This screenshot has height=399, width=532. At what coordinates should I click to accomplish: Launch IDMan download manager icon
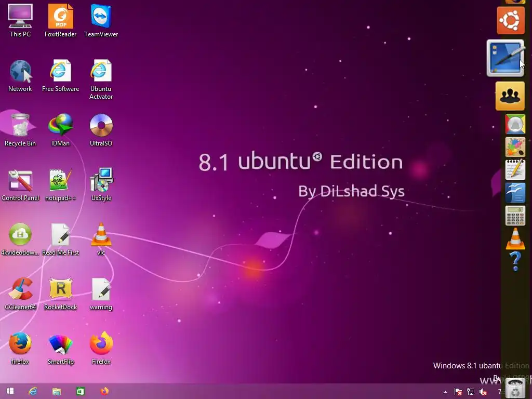(x=60, y=130)
